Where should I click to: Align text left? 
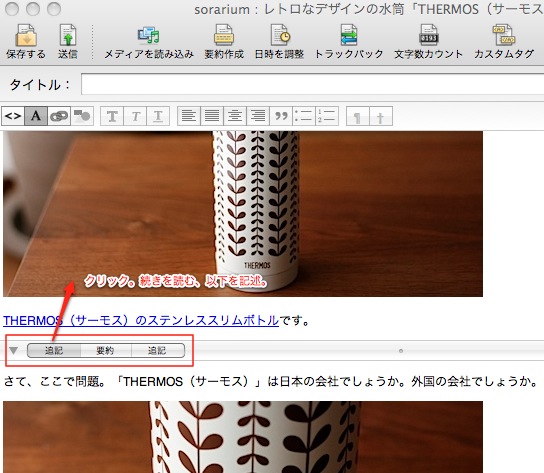point(189,116)
